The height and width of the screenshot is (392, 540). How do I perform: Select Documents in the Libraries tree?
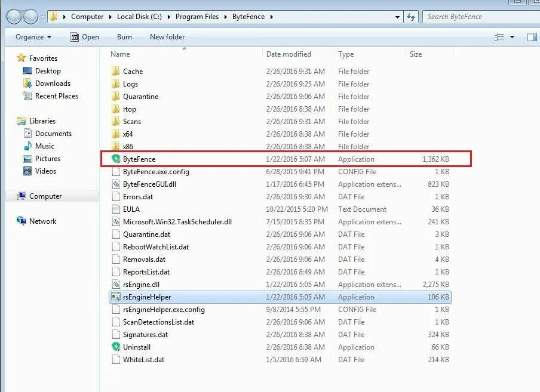[53, 134]
